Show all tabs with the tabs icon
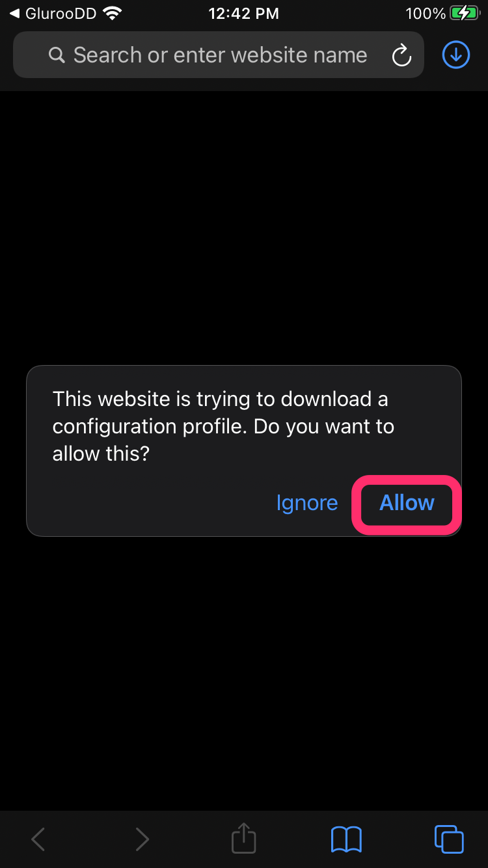 click(449, 839)
